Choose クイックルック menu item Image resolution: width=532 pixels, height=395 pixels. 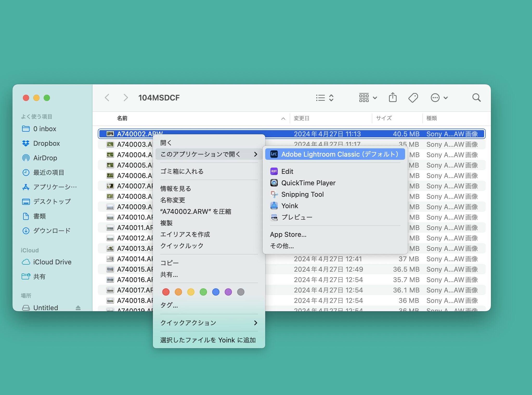(209, 246)
